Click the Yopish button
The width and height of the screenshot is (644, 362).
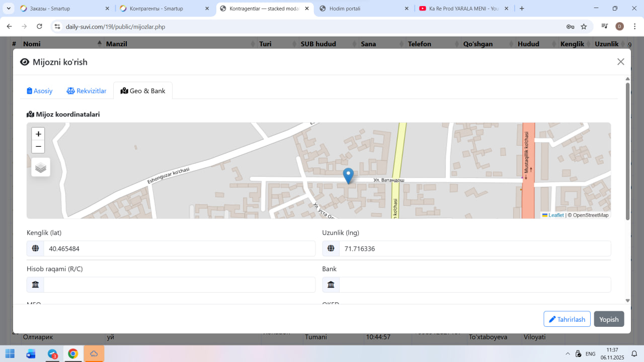click(x=609, y=319)
